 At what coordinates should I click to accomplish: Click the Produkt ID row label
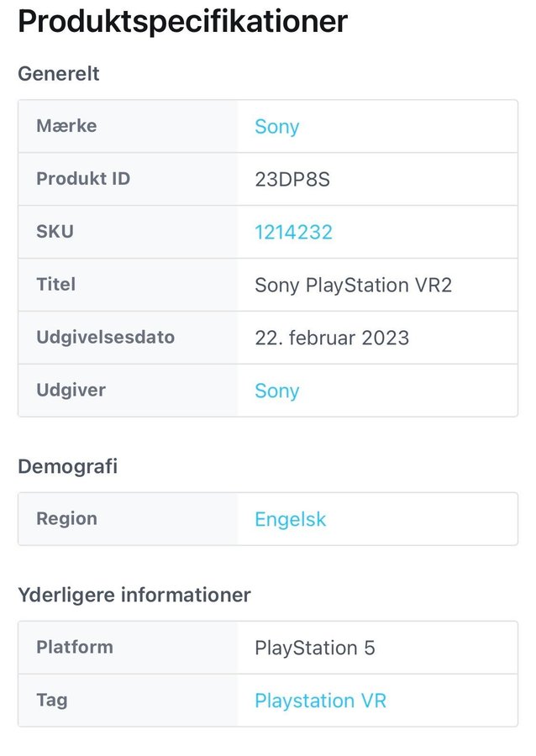[83, 179]
